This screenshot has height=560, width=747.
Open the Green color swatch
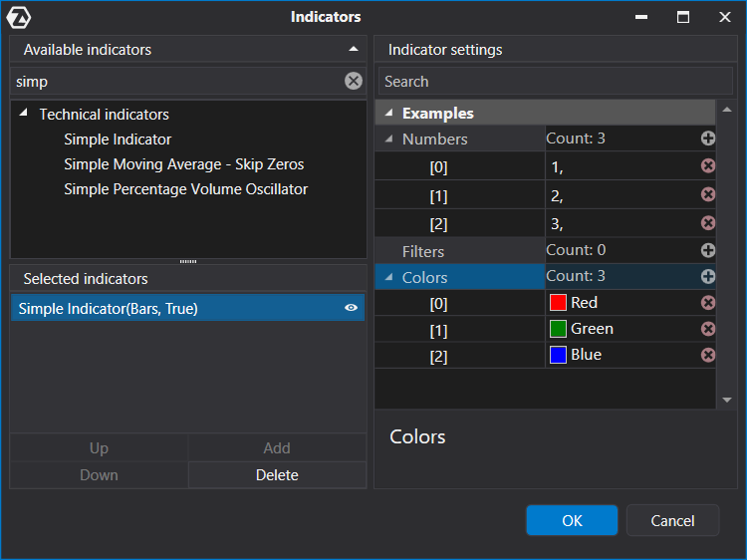(558, 329)
